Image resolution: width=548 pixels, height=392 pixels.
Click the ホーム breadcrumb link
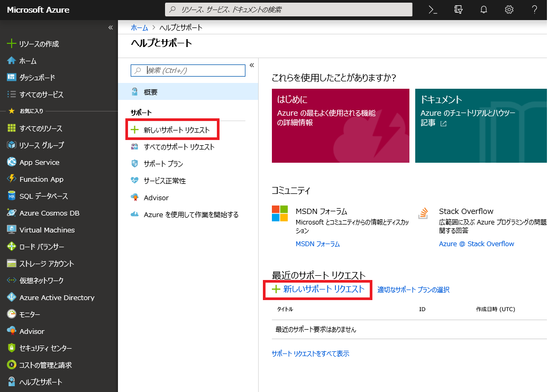click(x=140, y=27)
